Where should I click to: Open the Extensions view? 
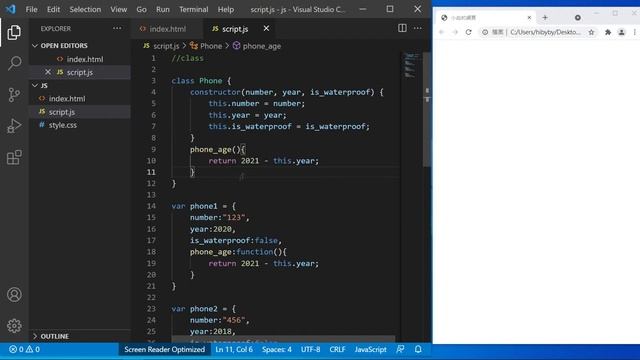14,157
